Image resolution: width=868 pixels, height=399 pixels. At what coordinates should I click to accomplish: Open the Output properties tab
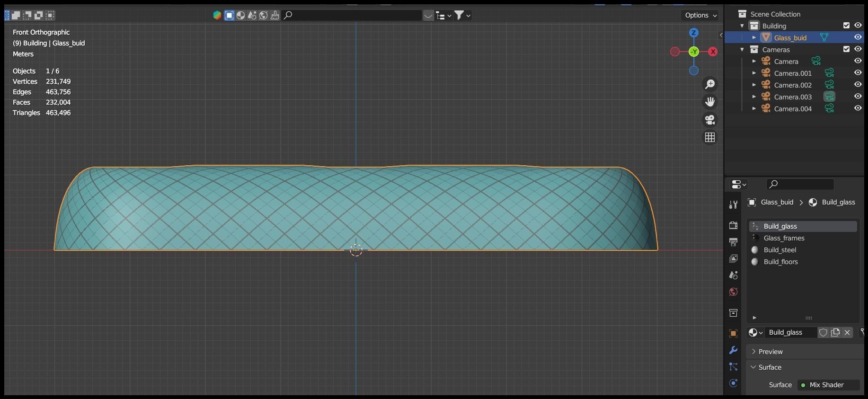click(x=733, y=242)
